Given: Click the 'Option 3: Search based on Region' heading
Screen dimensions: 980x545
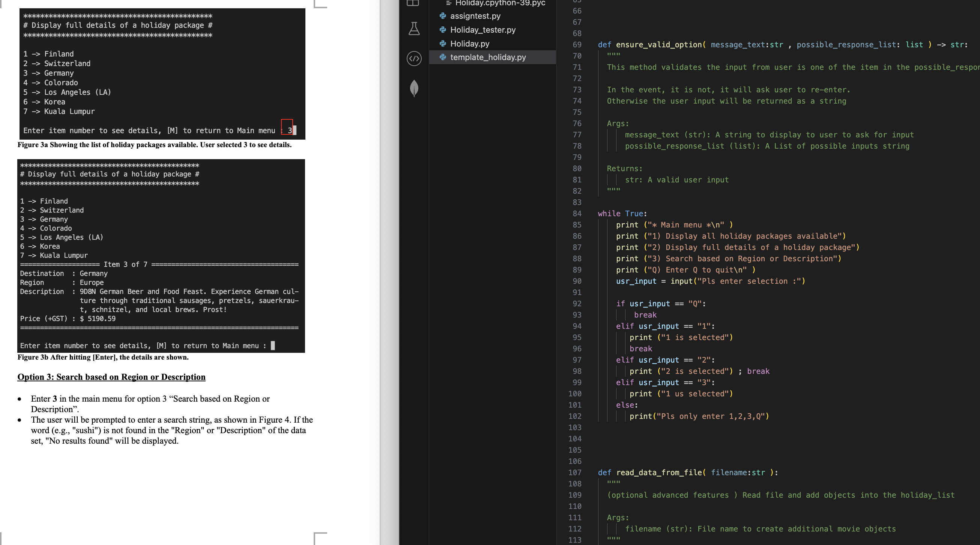Looking at the screenshot, I should 111,377.
